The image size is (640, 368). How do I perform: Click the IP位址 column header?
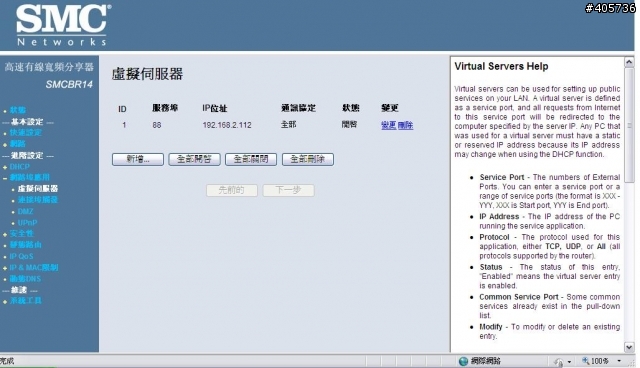(215, 109)
